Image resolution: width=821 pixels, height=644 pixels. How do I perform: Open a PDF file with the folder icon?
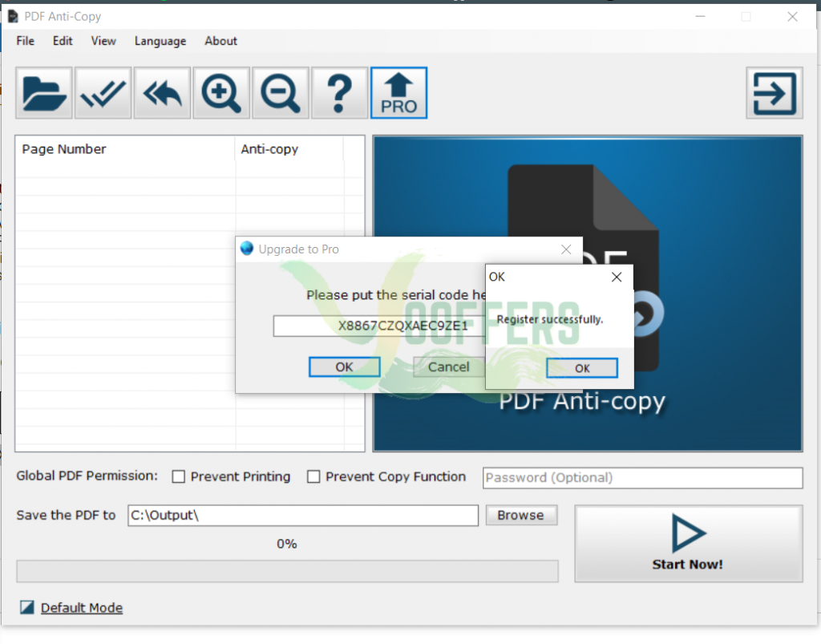click(x=44, y=93)
